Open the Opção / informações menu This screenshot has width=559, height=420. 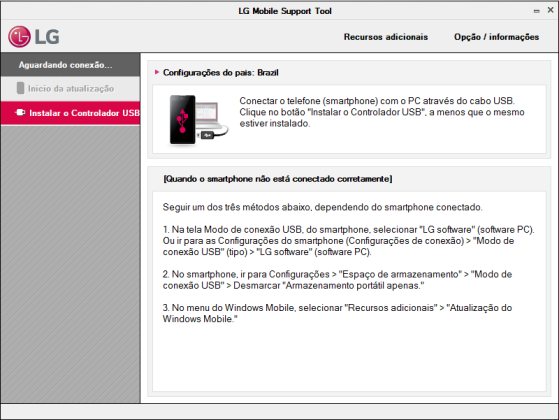click(x=496, y=37)
